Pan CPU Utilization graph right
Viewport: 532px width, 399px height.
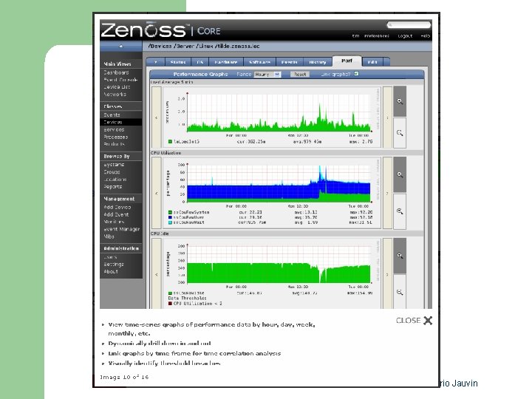[387, 194]
